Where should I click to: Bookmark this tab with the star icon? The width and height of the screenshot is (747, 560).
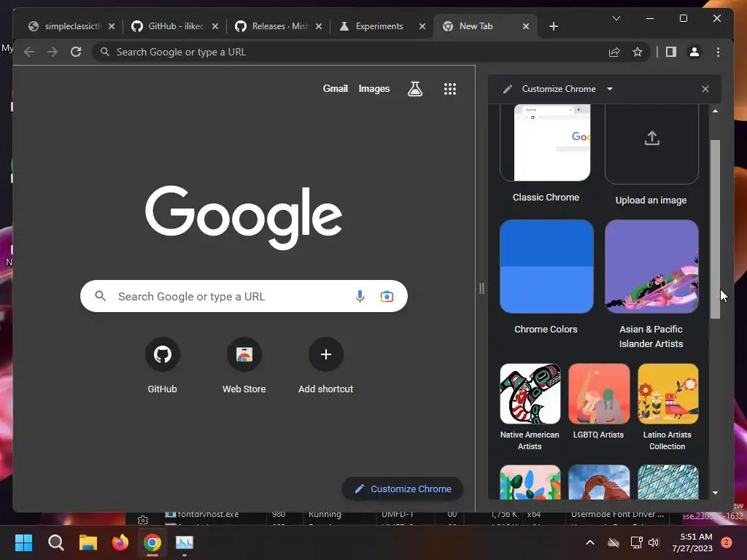(x=638, y=52)
